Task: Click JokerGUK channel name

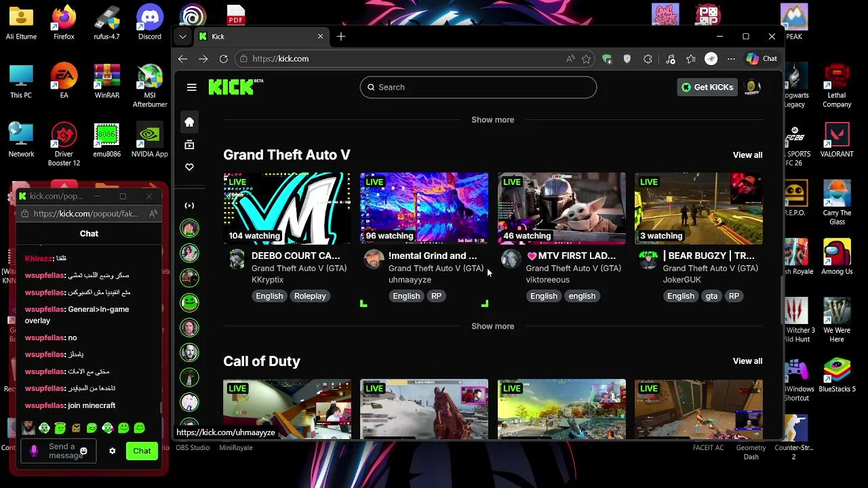Action: coord(682,280)
